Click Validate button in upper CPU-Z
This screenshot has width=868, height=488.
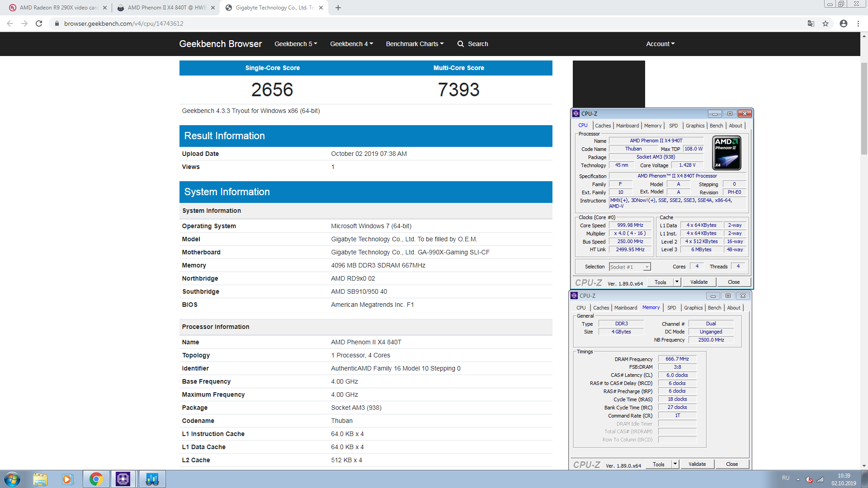click(699, 282)
